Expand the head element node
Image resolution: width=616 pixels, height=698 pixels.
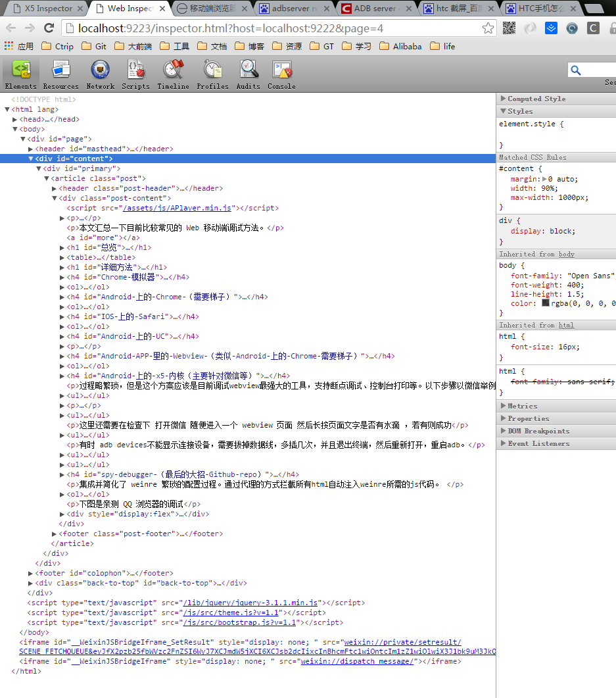point(14,119)
